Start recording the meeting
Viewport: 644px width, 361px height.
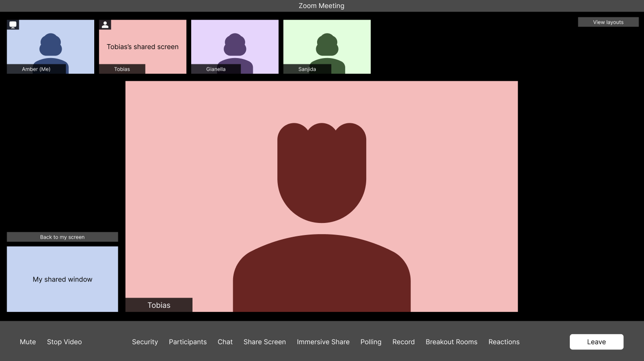click(x=403, y=342)
